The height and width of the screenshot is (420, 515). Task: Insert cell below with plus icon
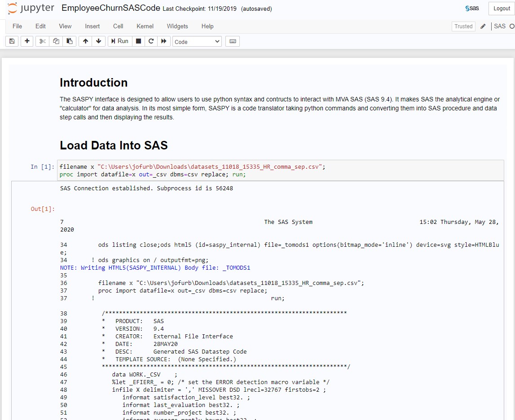coord(27,41)
